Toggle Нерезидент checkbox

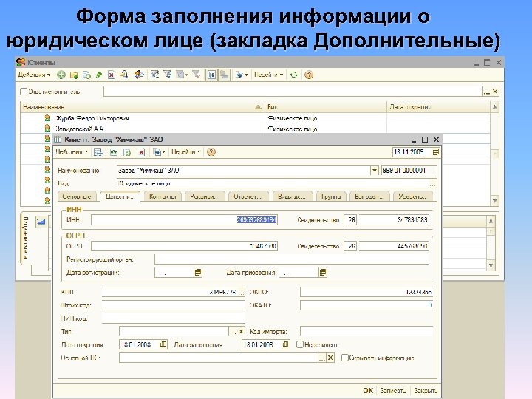pos(299,344)
